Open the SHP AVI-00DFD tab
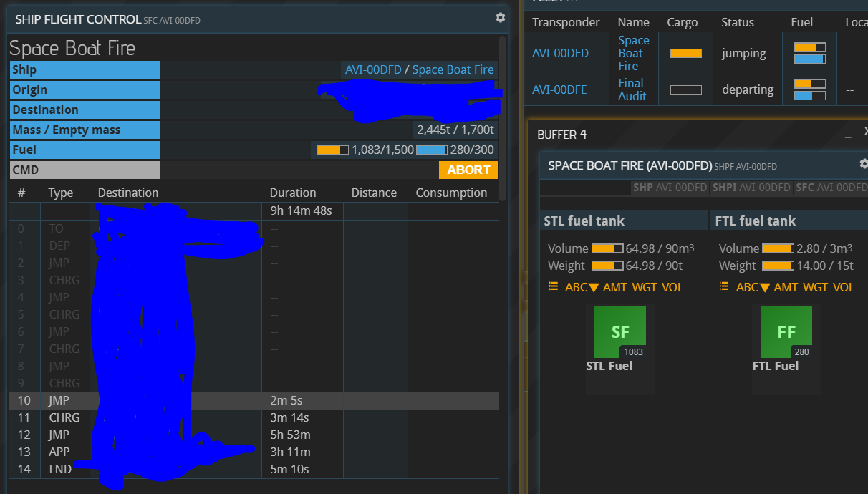This screenshot has height=494, width=868. click(670, 188)
